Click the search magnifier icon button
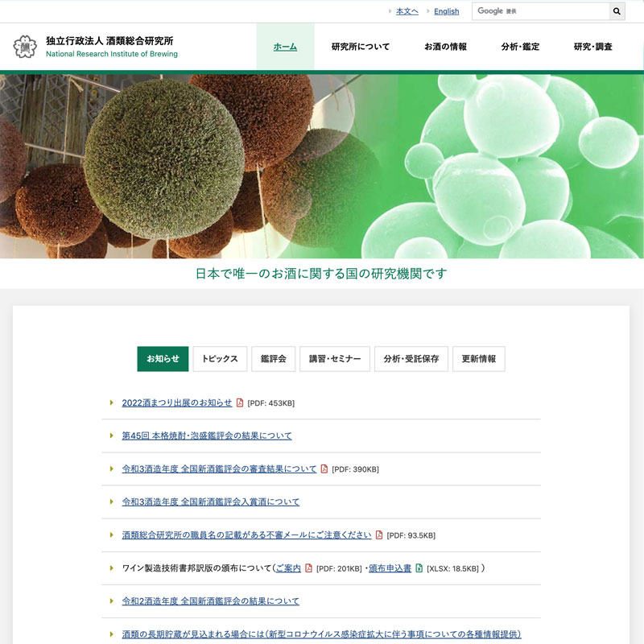 click(617, 11)
